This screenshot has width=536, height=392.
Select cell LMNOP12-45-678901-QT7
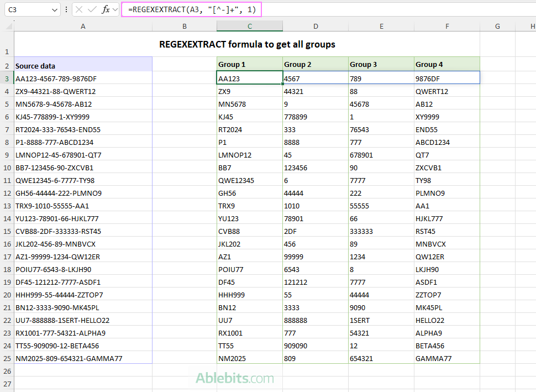[83, 155]
